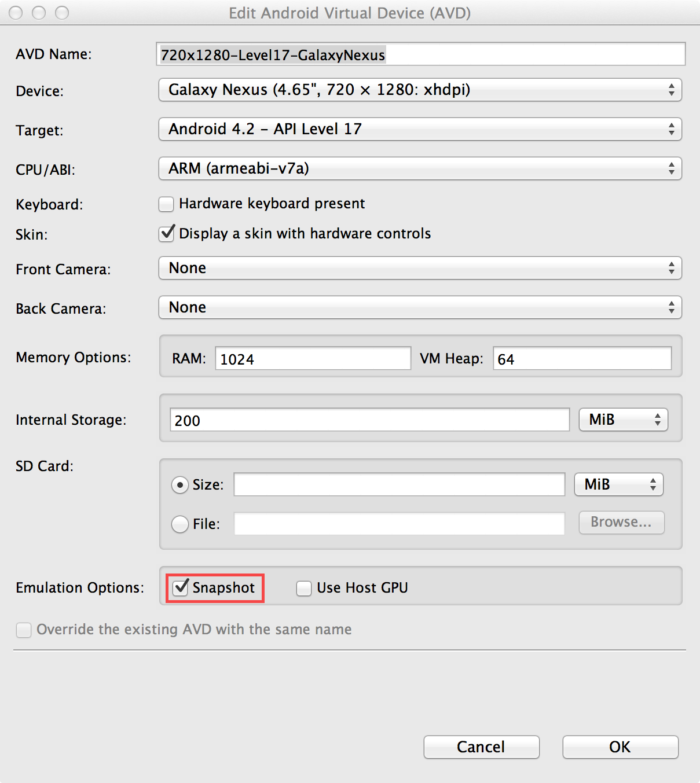700x783 pixels.
Task: Enable Use Host GPU checkbox
Action: pyautogui.click(x=304, y=589)
